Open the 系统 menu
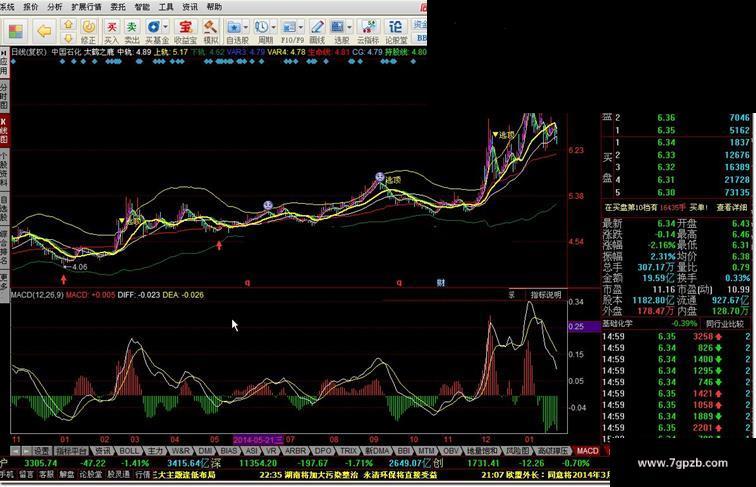Image resolution: width=756 pixels, height=487 pixels. click(x=7, y=7)
